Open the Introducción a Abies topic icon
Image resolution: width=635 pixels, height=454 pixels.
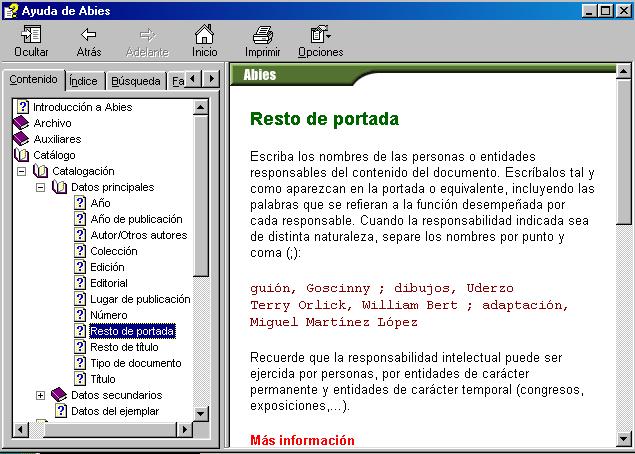[x=23, y=107]
